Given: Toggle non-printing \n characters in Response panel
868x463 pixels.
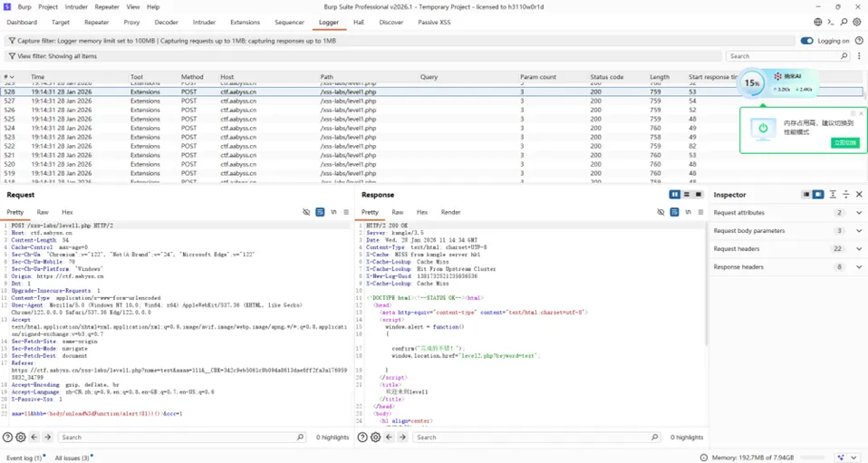Looking at the screenshot, I should pos(688,212).
